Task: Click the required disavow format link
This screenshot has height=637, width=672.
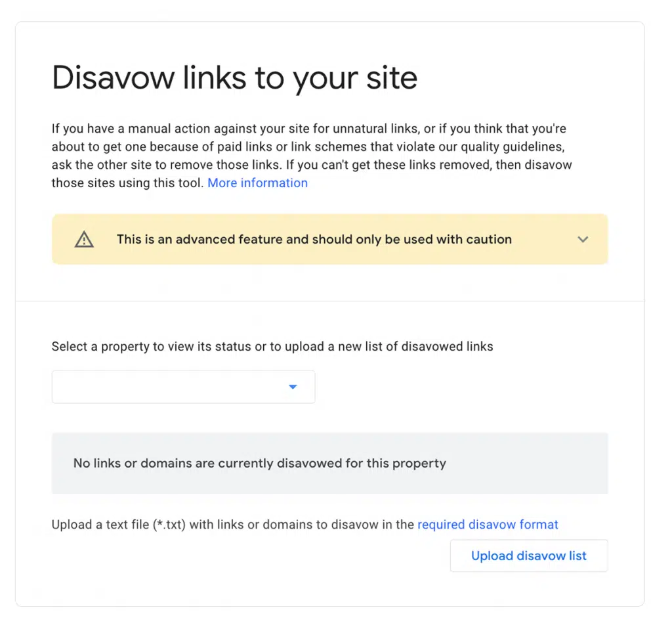Action: pyautogui.click(x=488, y=524)
